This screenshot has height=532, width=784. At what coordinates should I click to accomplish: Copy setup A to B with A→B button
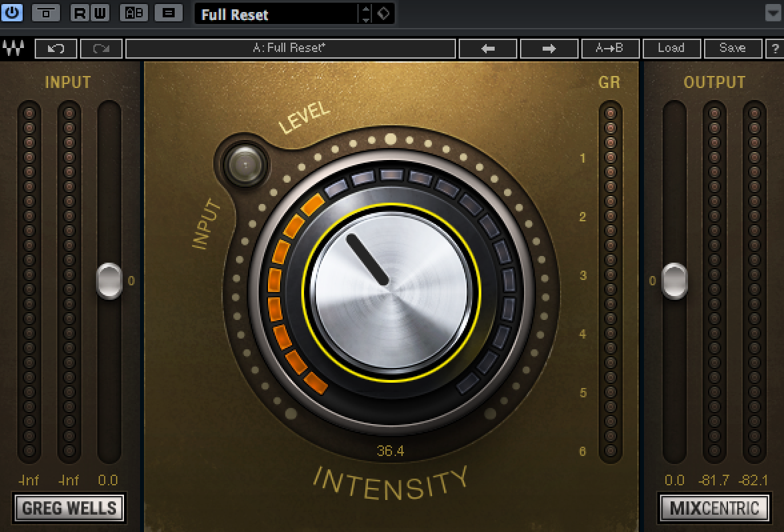(610, 49)
